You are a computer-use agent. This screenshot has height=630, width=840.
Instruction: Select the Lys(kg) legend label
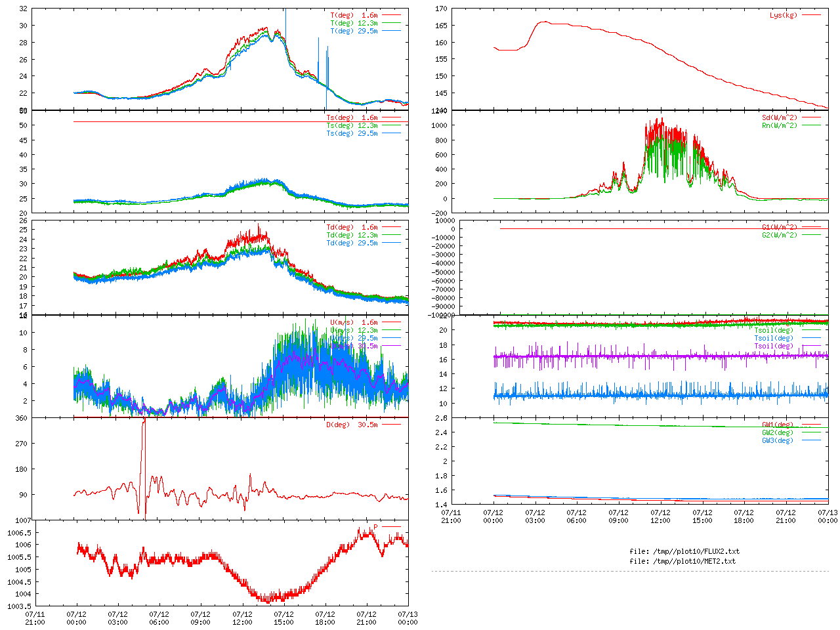coord(784,15)
